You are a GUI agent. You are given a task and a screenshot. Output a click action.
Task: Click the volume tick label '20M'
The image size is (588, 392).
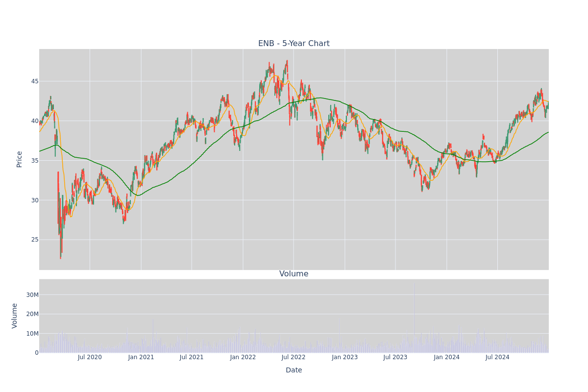point(32,314)
